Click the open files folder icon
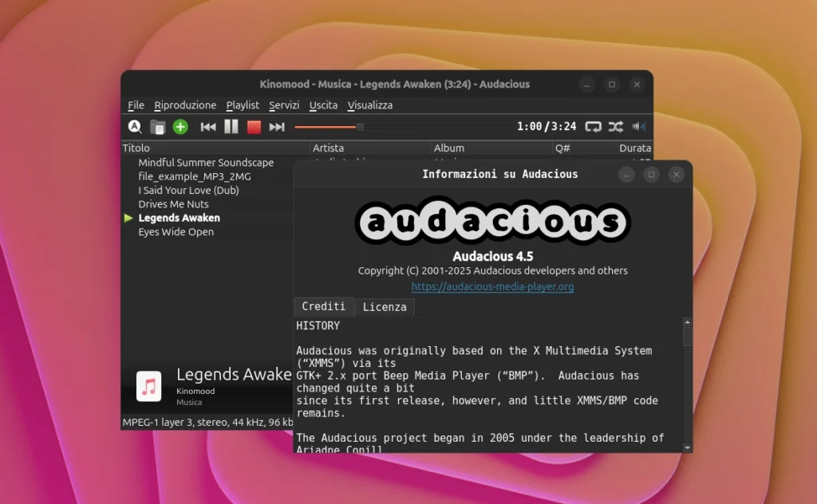817x504 pixels. click(x=156, y=126)
